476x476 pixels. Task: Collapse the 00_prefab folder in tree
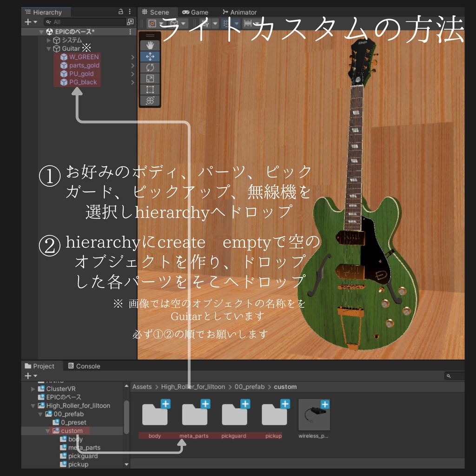pos(40,414)
